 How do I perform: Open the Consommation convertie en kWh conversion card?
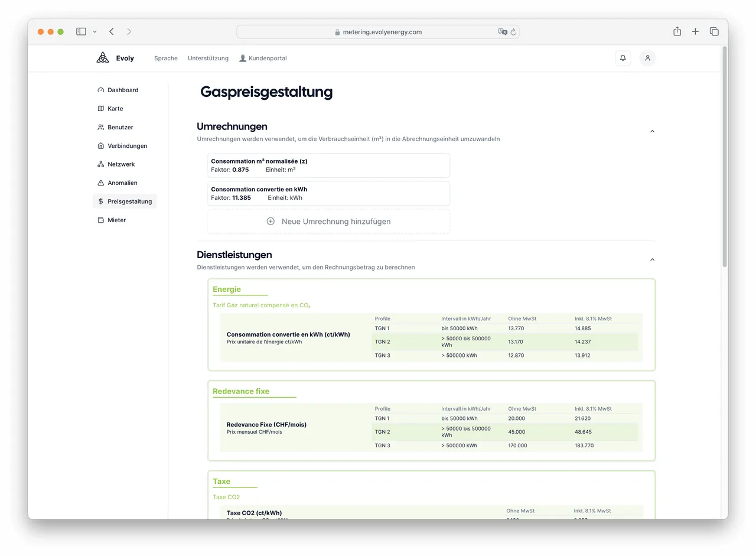pyautogui.click(x=328, y=193)
